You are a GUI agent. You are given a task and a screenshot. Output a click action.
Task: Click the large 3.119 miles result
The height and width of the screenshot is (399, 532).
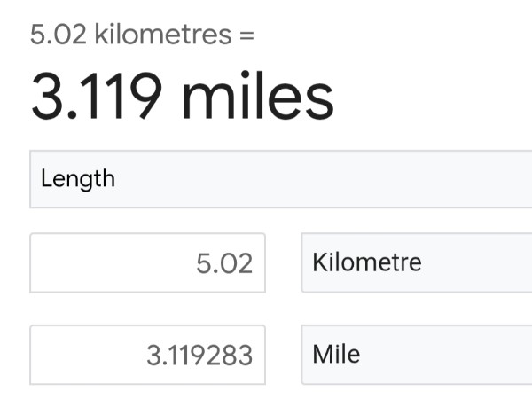click(x=183, y=96)
